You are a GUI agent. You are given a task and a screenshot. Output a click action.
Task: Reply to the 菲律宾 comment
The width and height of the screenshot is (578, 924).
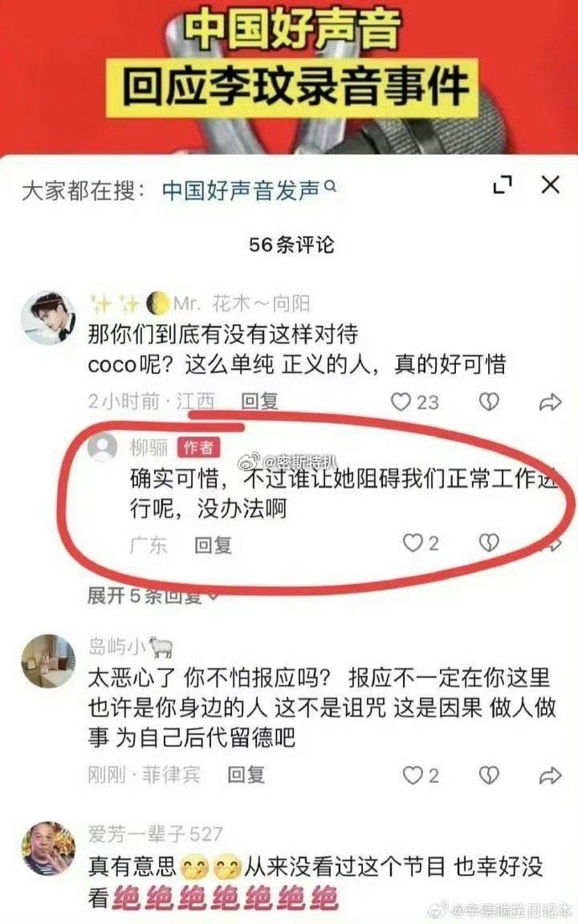click(246, 774)
